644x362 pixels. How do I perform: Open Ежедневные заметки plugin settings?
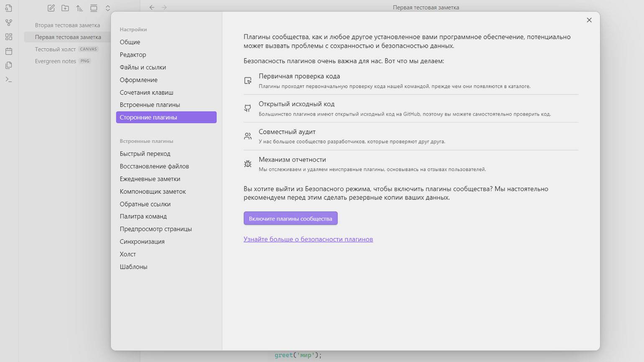tap(166, 179)
